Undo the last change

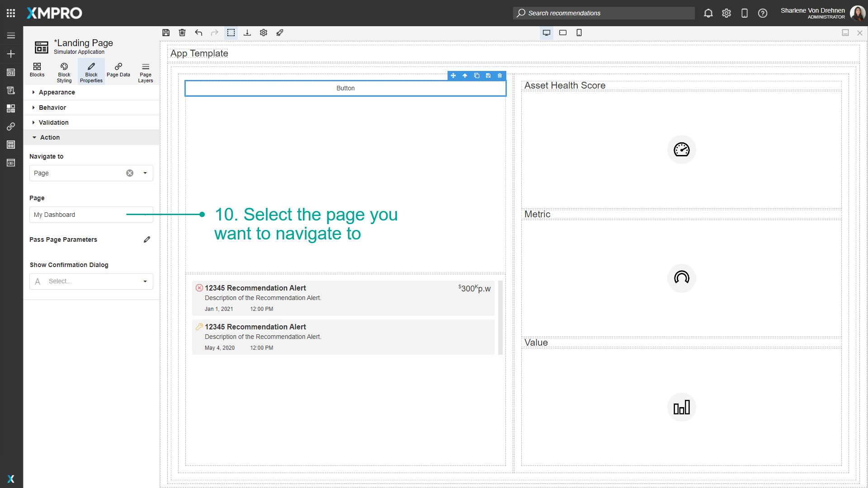(198, 33)
